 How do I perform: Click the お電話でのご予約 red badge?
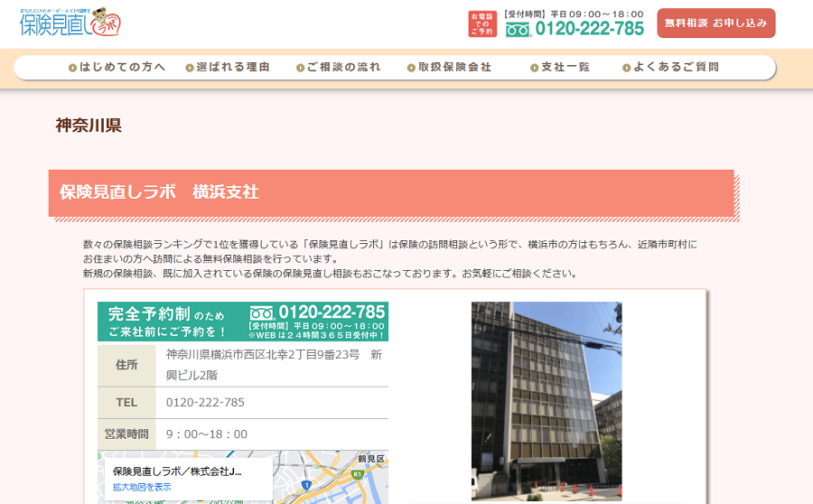tap(482, 23)
